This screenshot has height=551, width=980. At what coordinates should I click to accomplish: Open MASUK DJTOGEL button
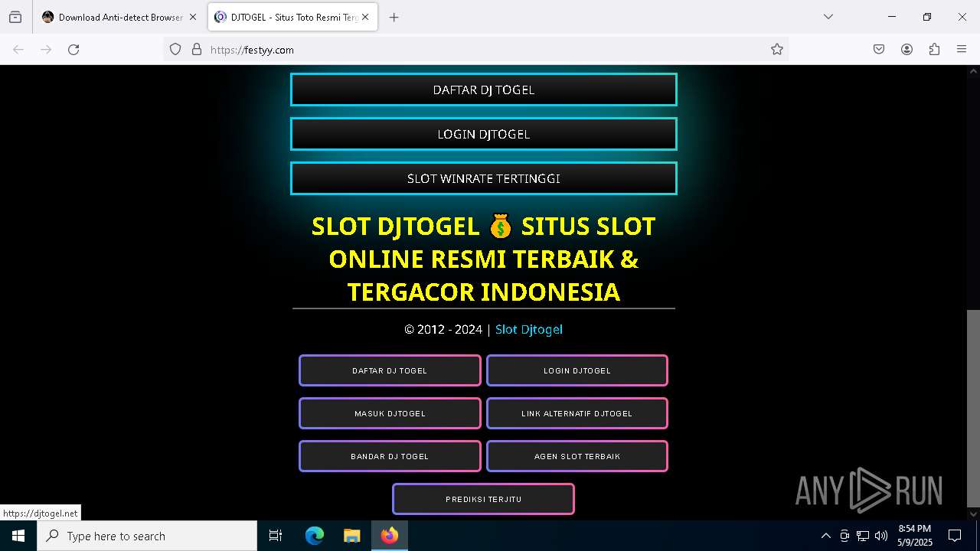390,413
